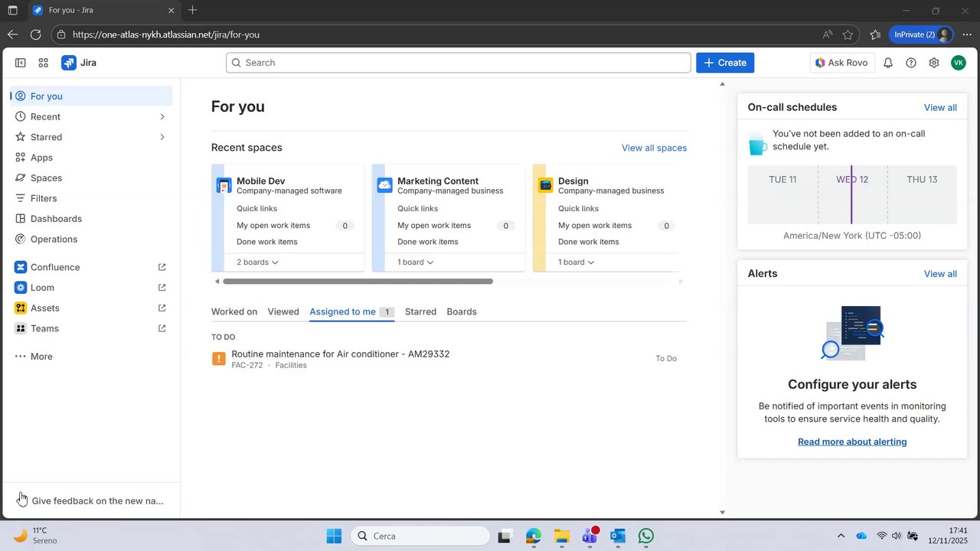Screen dimensions: 980x551
Task: Open Jira settings gear icon
Action: click(x=934, y=63)
